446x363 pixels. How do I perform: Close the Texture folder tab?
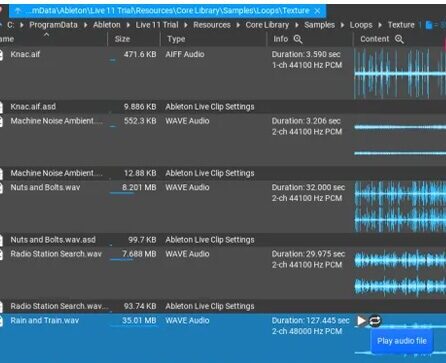click(x=317, y=11)
